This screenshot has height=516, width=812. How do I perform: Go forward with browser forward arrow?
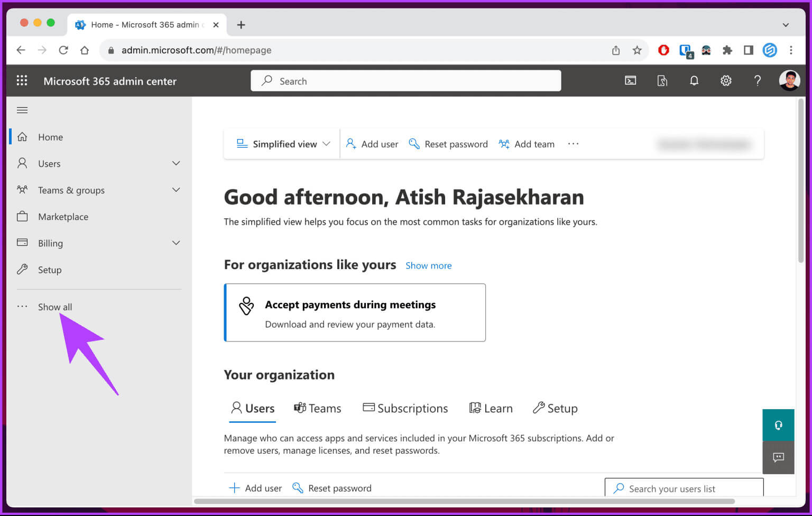42,50
